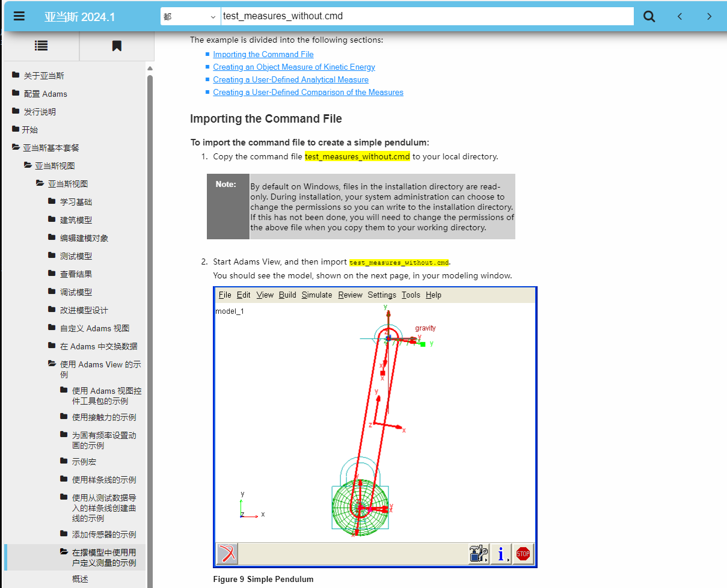Screen dimensions: 727x588
Task: Go to previous search result arrow
Action: (x=680, y=16)
